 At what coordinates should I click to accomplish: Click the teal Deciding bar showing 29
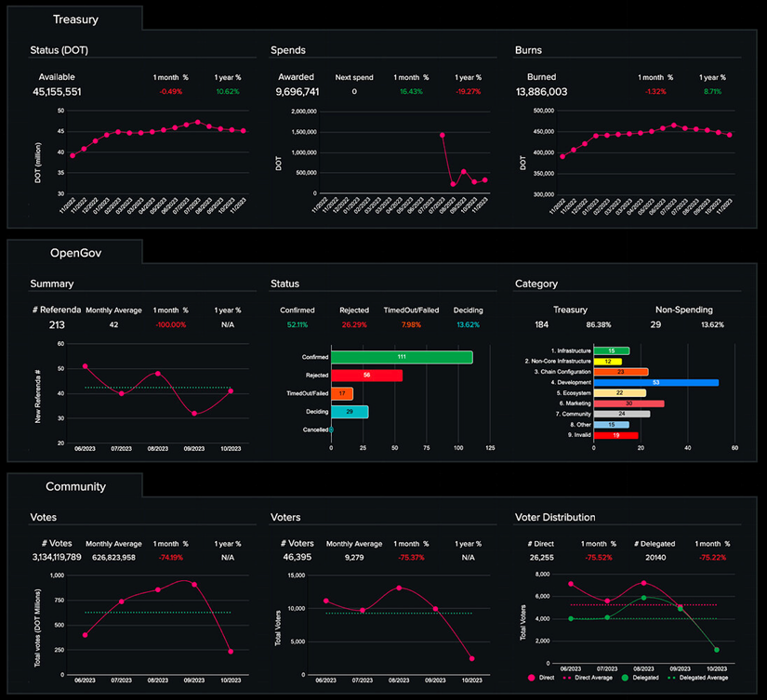coord(350,412)
